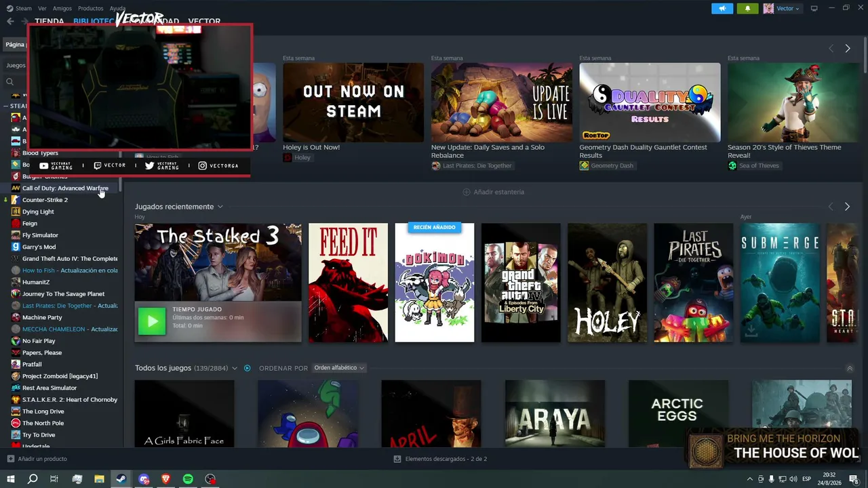Viewport: 868px width, 488px height.
Task: Go back with the navigation arrow
Action: (x=10, y=21)
